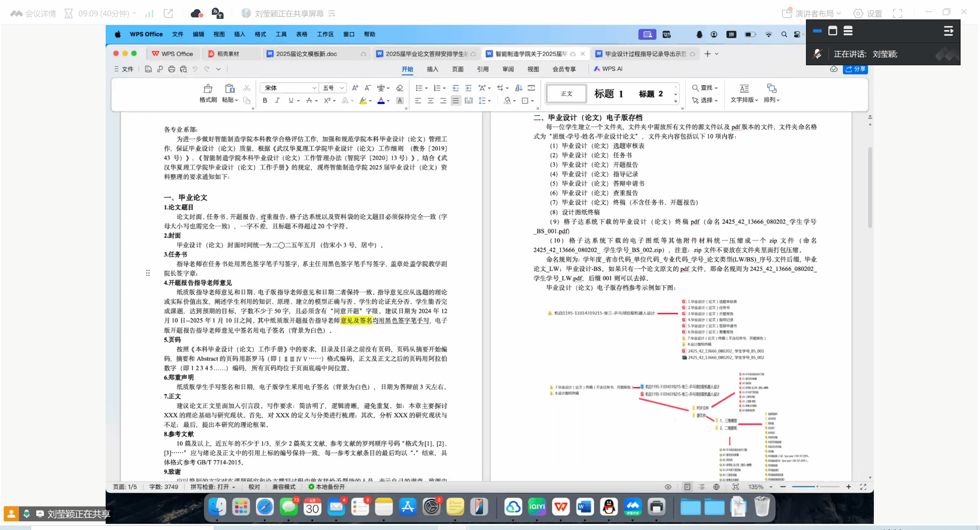Open Safari from the Dock

coord(264,507)
